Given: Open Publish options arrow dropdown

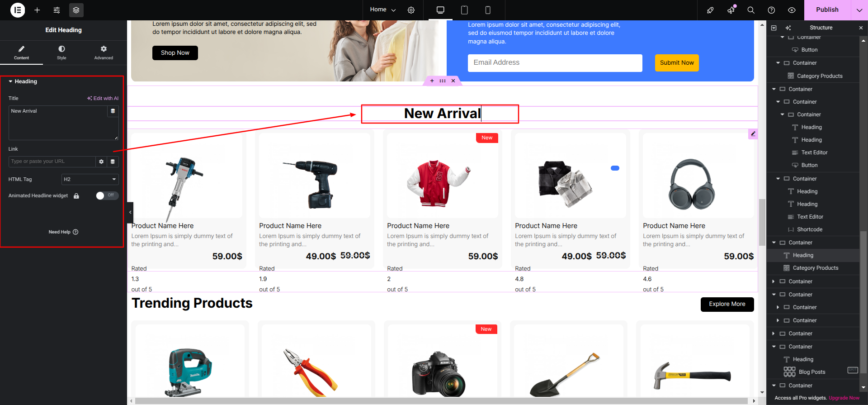Looking at the screenshot, I should point(859,10).
